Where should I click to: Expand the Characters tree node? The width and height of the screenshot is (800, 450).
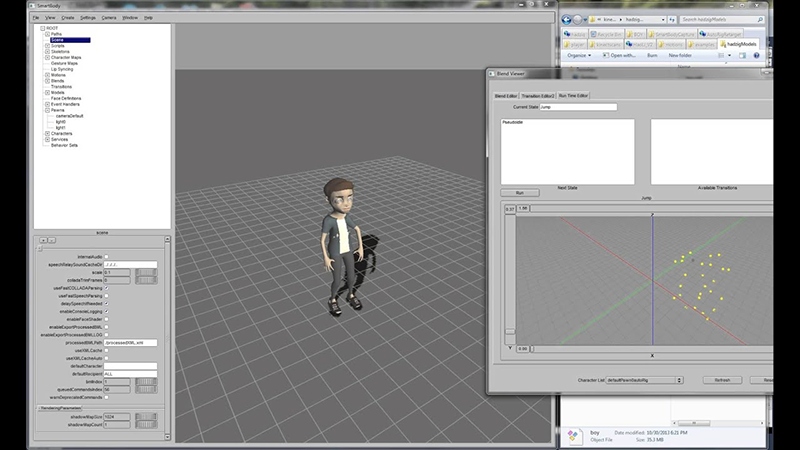pyautogui.click(x=47, y=134)
